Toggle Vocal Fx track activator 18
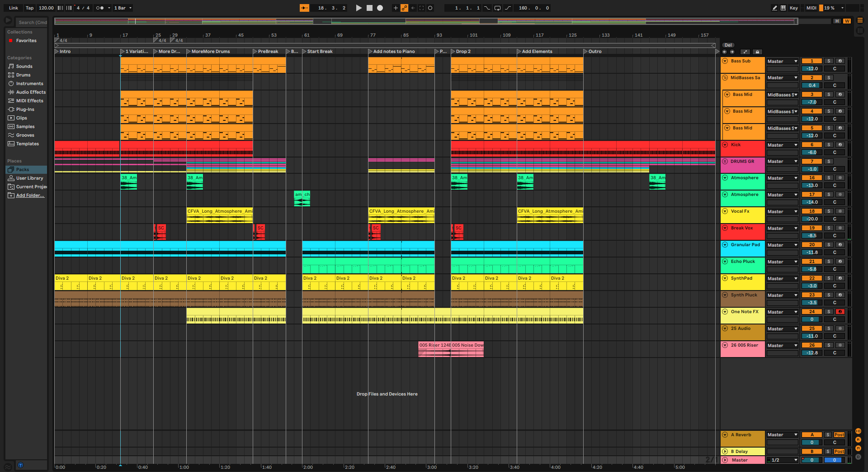The width and height of the screenshot is (868, 472). [812, 211]
